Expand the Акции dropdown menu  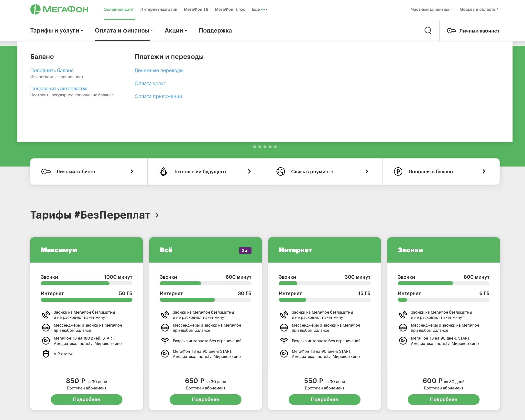(x=176, y=31)
